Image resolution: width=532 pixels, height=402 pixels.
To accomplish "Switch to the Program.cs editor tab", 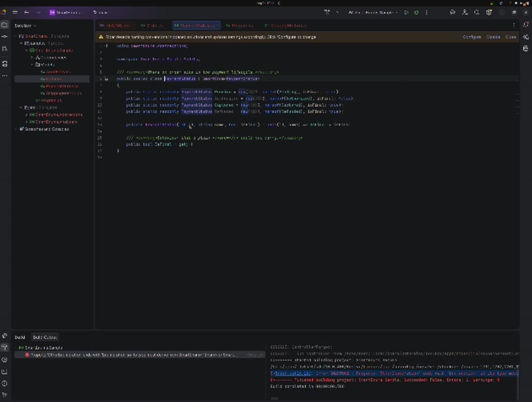I will point(240,26).
